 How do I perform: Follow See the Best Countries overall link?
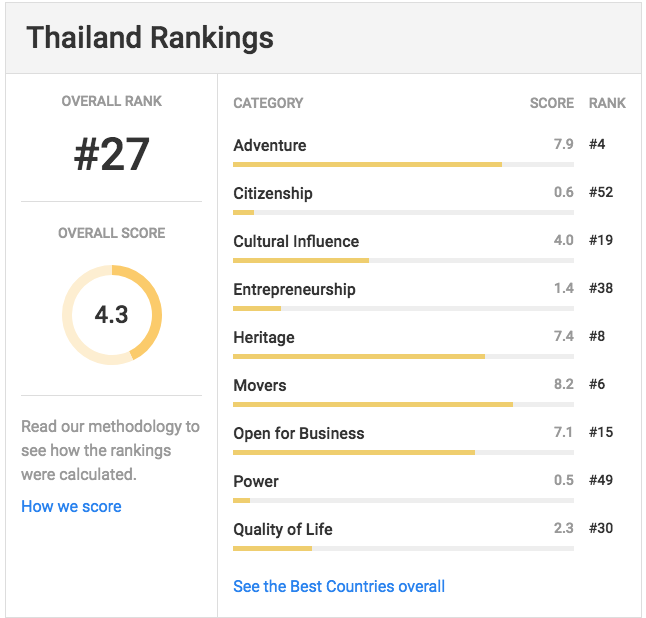click(339, 586)
